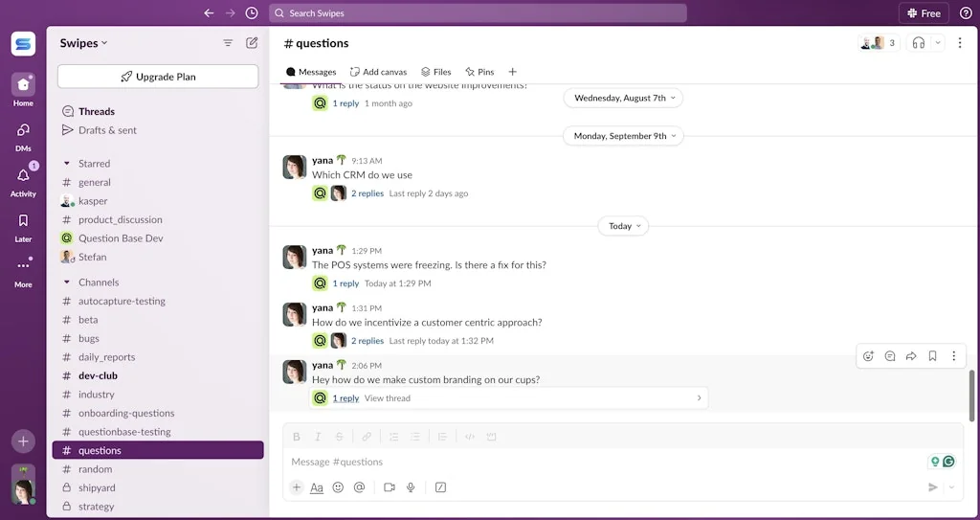Open DMs in the left rail
The height and width of the screenshot is (520, 980).
coord(23,136)
